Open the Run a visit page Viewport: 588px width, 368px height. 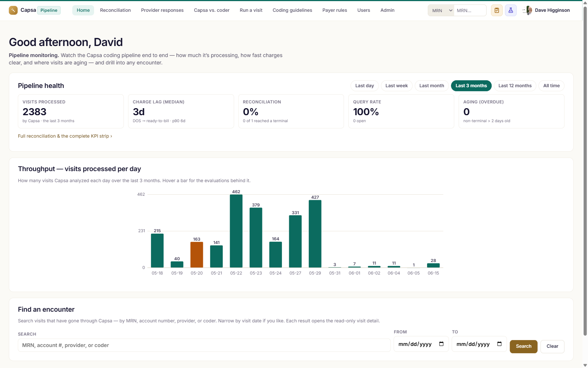coord(251,10)
